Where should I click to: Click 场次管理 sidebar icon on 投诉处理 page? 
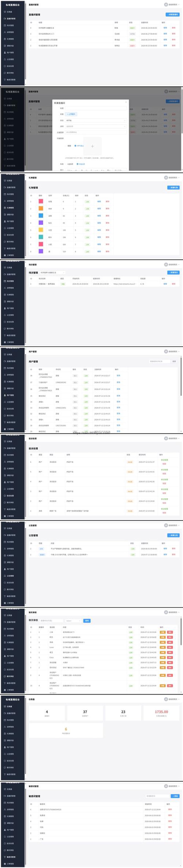point(5,455)
